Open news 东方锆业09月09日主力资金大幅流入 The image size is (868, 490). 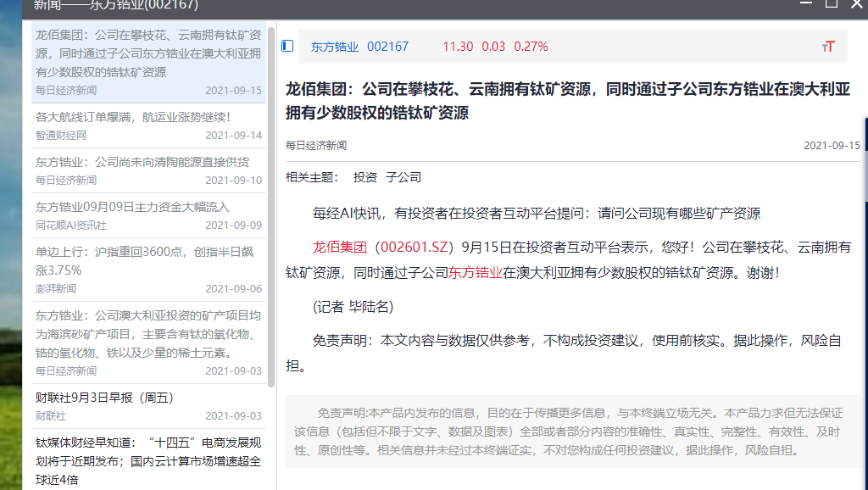coord(148,214)
